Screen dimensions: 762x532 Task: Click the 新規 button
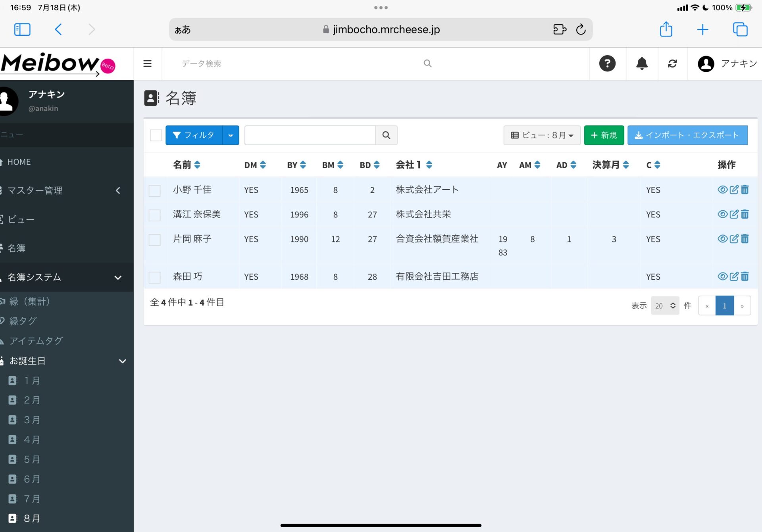(604, 135)
